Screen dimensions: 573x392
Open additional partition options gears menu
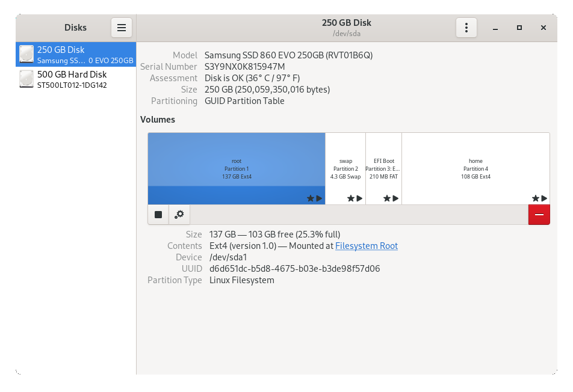tap(179, 215)
